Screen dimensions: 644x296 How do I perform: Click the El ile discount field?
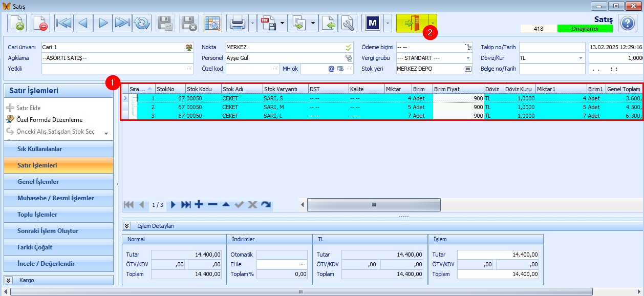coord(282,264)
